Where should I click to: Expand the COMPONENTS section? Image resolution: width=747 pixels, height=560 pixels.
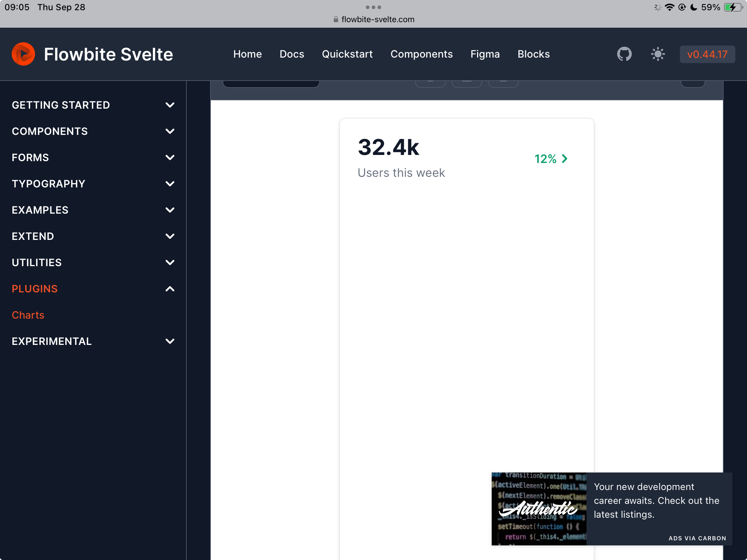[50, 131]
